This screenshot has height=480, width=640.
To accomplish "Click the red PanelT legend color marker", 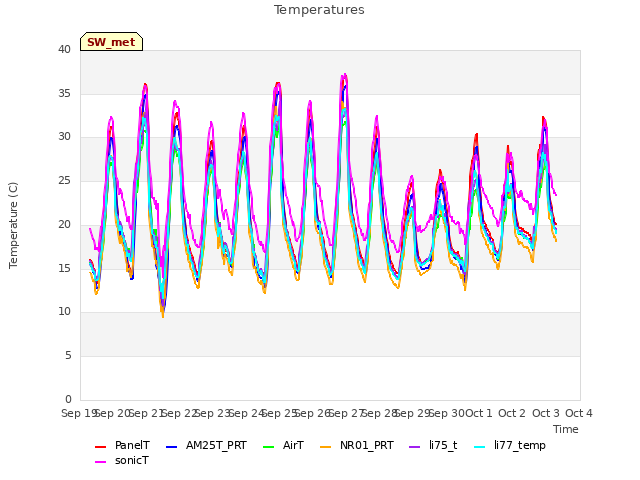I will click(x=100, y=447).
